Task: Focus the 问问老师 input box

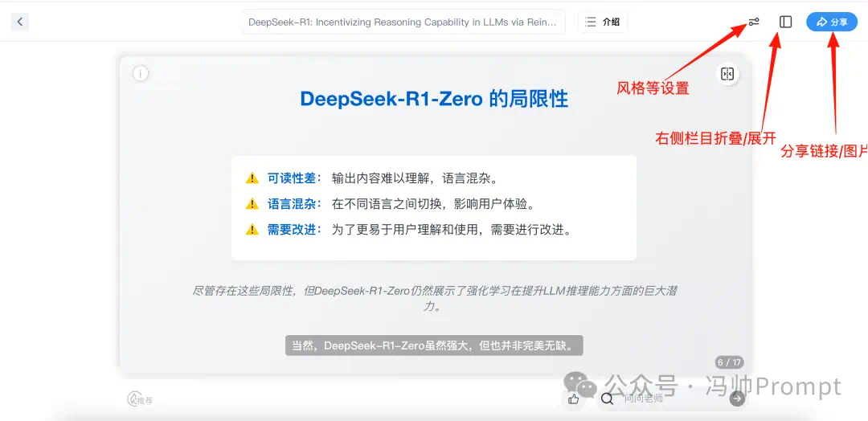Action: pos(669,399)
